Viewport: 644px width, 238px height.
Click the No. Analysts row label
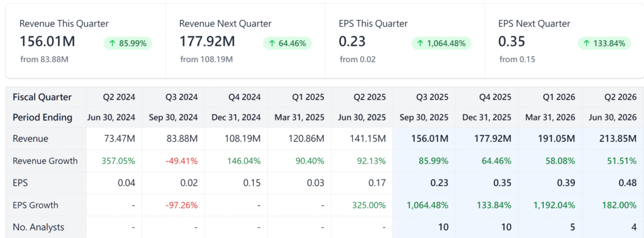pyautogui.click(x=38, y=227)
